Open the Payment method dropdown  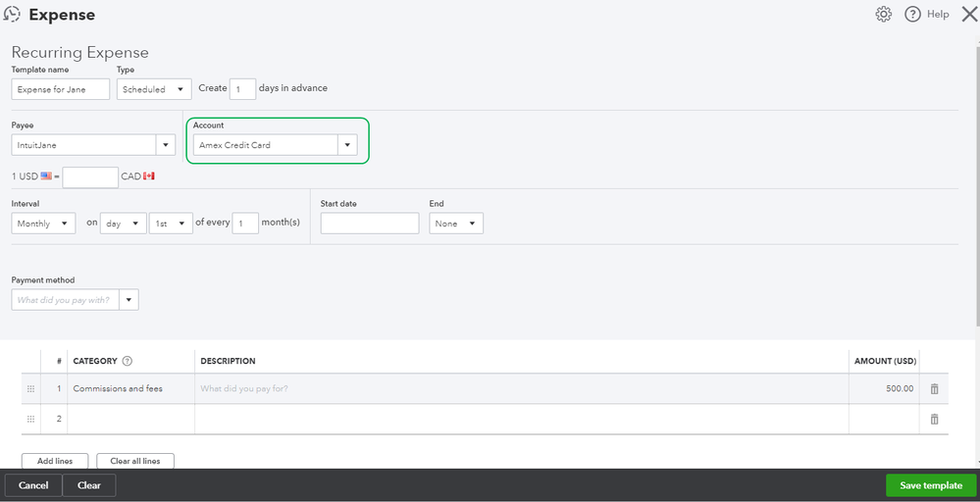129,300
